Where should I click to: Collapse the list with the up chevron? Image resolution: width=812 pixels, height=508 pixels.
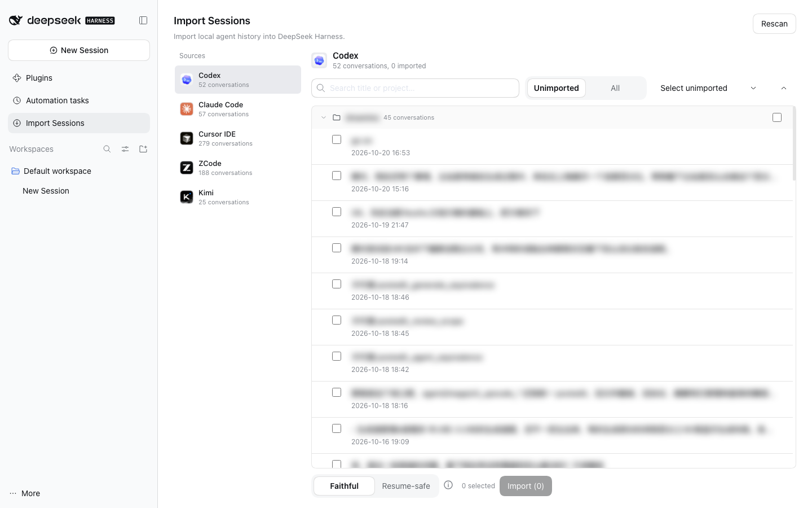(x=784, y=88)
